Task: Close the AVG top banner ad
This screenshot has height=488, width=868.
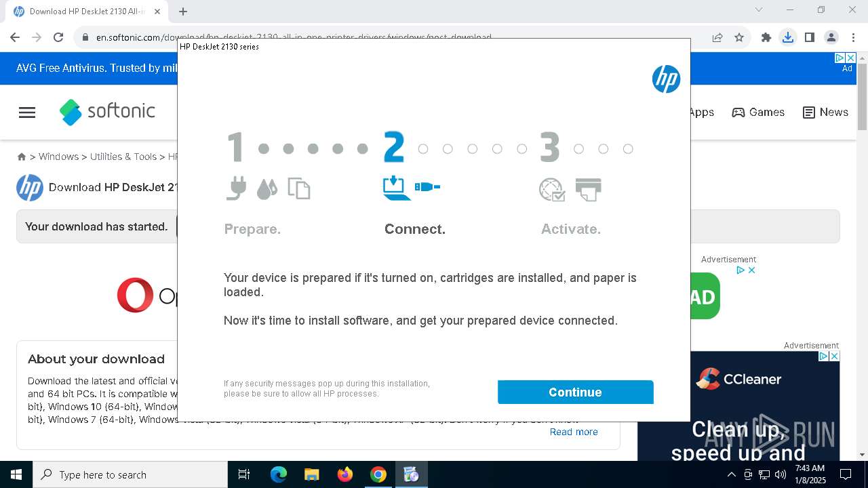Action: click(x=850, y=58)
